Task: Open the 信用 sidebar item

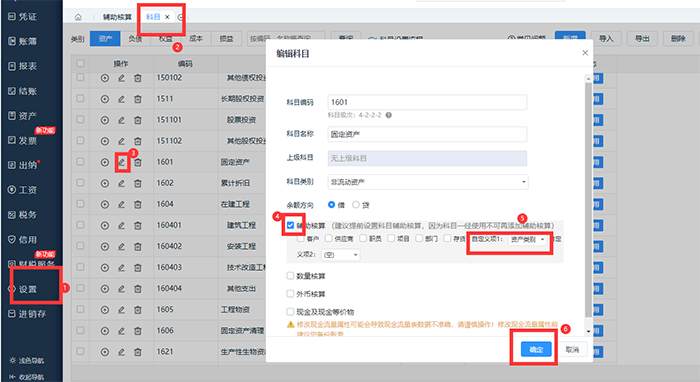Action: click(x=22, y=240)
